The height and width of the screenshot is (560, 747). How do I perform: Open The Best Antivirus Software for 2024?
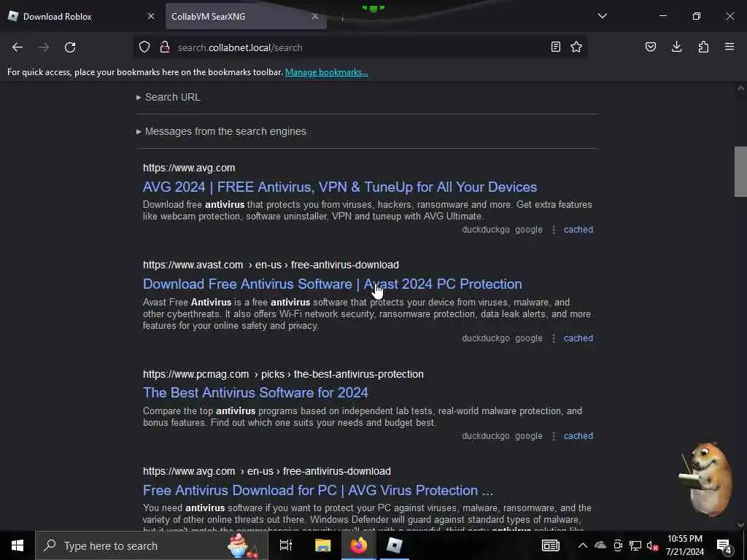pyautogui.click(x=255, y=392)
